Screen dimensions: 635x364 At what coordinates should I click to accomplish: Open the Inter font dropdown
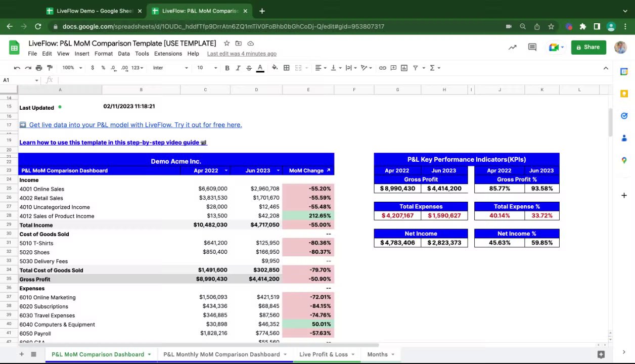(170, 68)
